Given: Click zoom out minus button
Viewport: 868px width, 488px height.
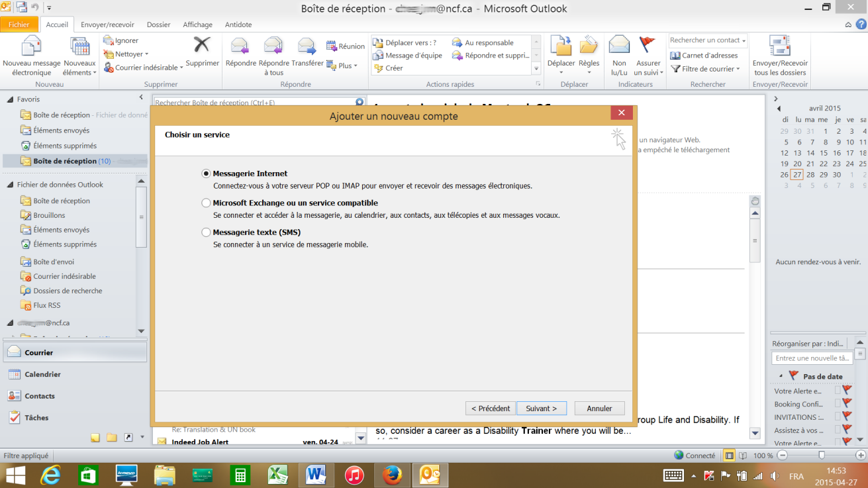Looking at the screenshot, I should pyautogui.click(x=783, y=456).
